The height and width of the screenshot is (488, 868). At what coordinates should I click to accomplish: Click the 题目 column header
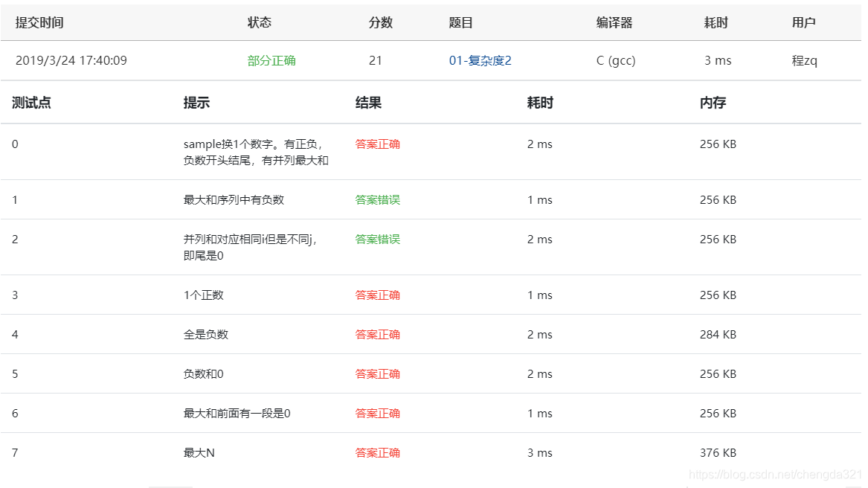coord(460,23)
